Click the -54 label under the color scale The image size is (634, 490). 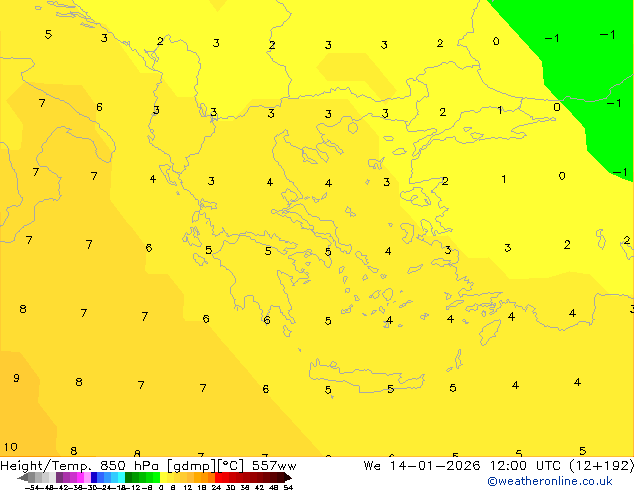tap(32, 487)
